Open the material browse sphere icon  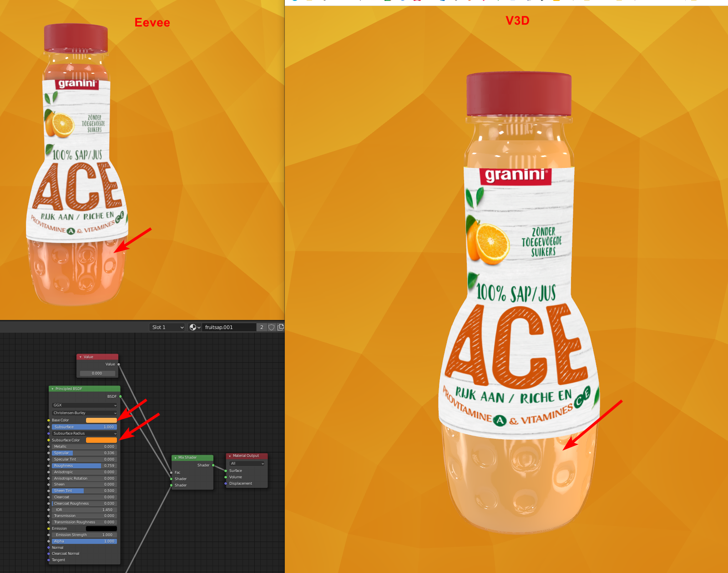tap(195, 327)
